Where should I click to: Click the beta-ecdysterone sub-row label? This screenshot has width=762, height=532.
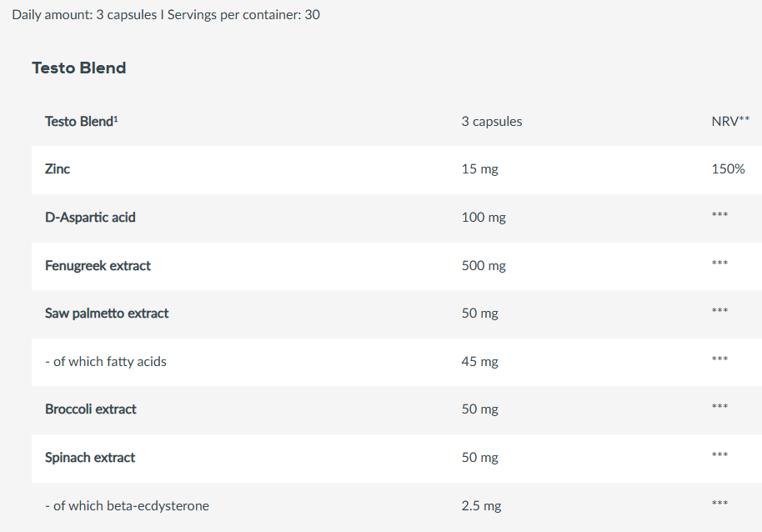point(127,506)
